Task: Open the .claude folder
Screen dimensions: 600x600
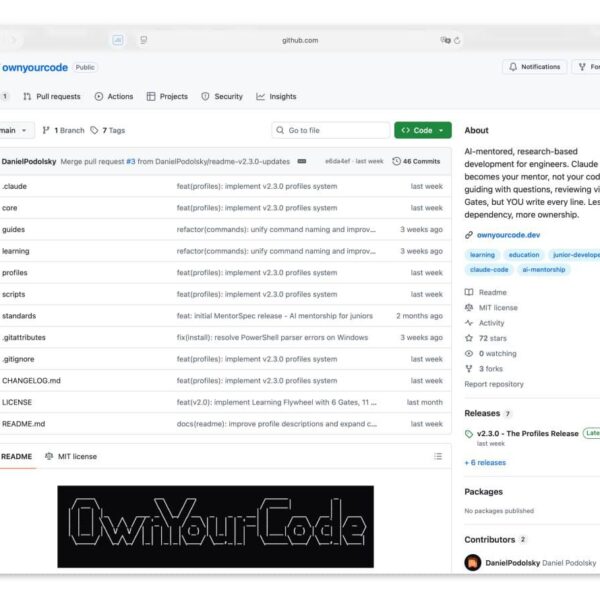Action: [15, 186]
